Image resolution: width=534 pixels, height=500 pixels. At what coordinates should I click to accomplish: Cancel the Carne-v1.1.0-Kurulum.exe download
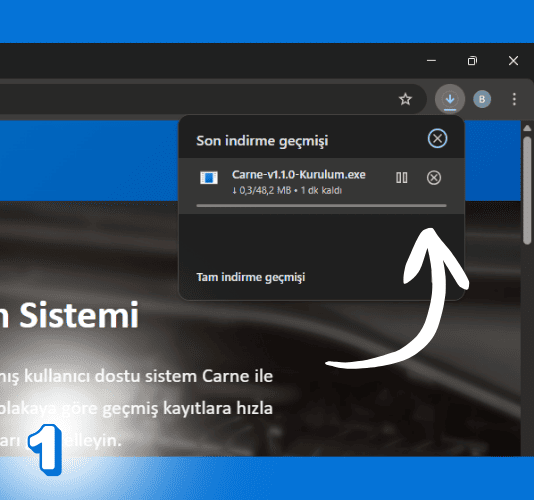click(434, 177)
